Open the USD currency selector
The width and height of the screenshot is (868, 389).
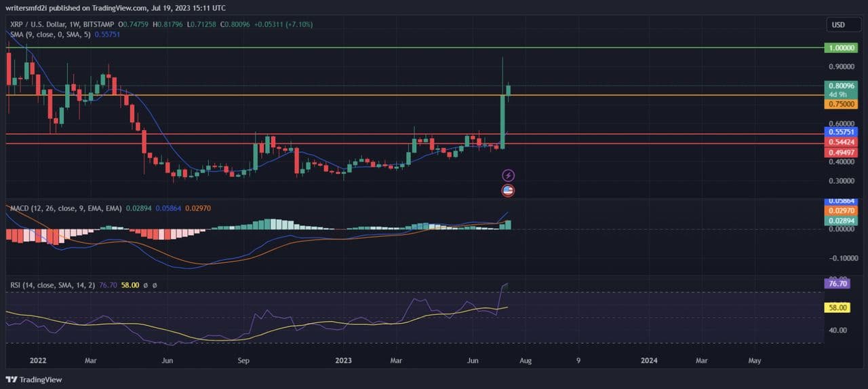pos(838,25)
